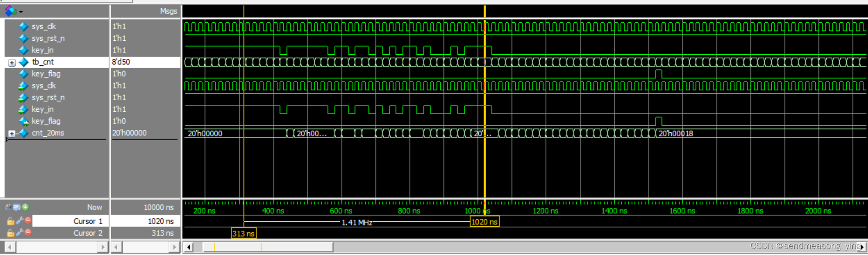
Task: Click the Toggle Leaf Names icon
Action: pos(9,207)
